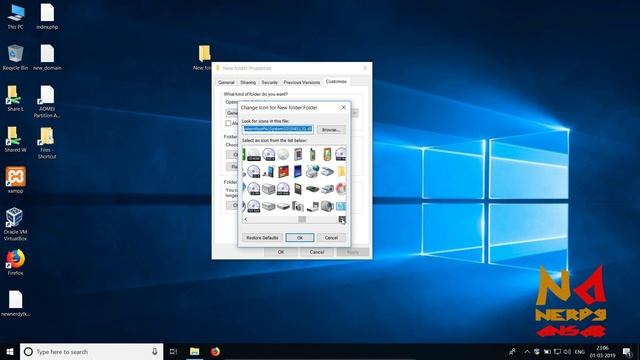Choose the orange PDA device icon
This screenshot has height=360, width=640.
(327, 154)
